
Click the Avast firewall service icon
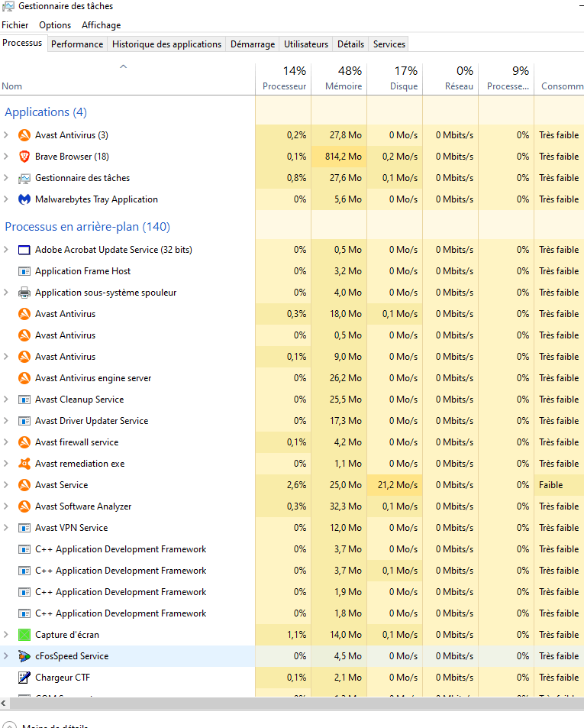[x=24, y=442]
